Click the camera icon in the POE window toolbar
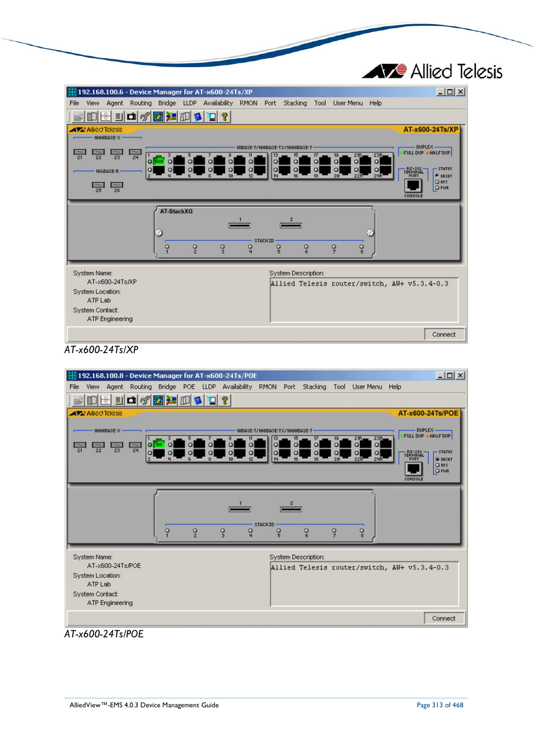 click(132, 400)
